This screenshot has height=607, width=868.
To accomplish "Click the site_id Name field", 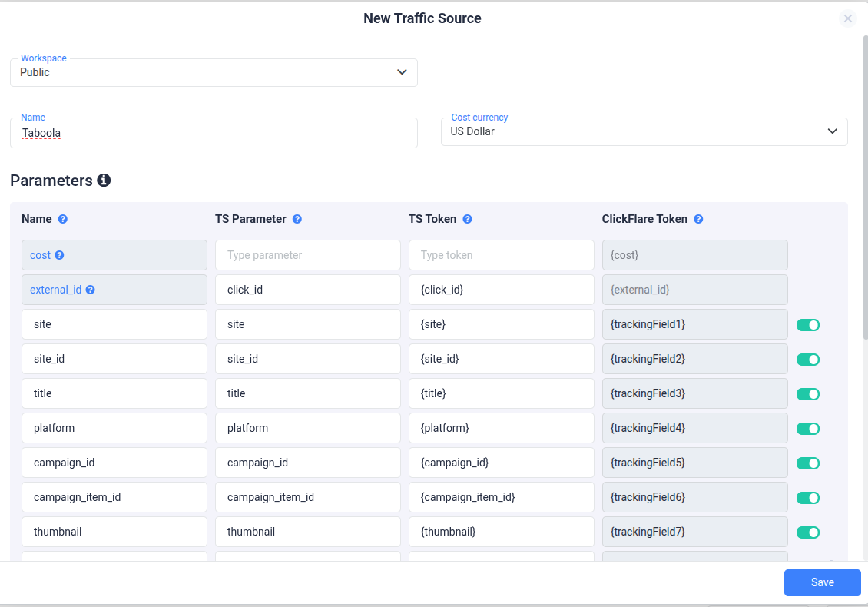I will [114, 359].
